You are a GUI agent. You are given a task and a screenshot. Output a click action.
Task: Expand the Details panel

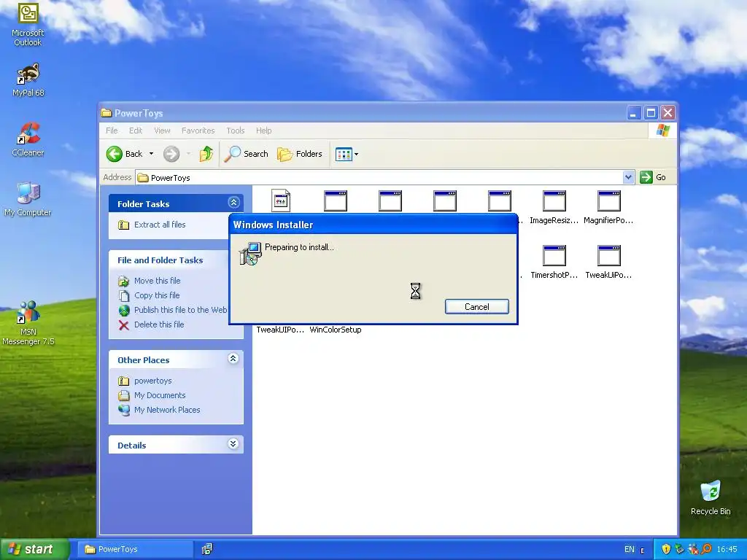point(233,444)
